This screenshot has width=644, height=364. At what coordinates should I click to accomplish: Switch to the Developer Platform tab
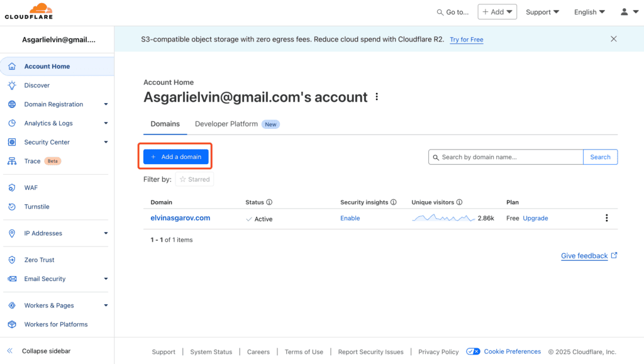click(237, 124)
